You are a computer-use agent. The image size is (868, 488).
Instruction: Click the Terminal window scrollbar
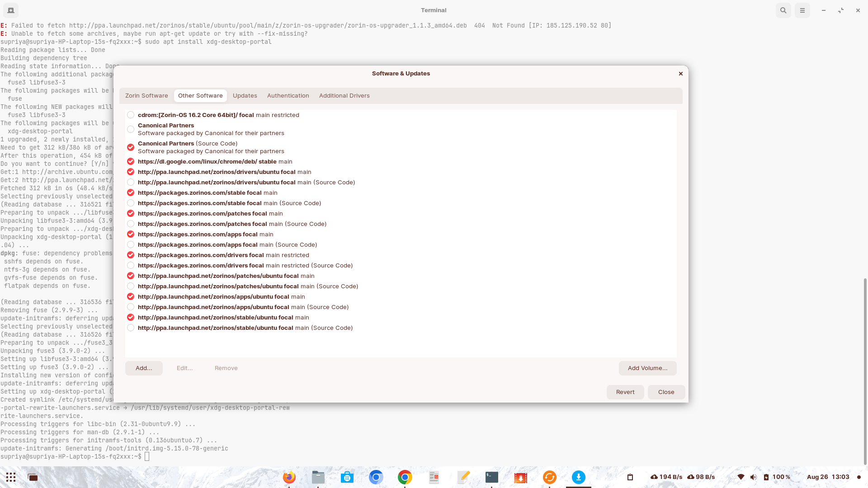pos(865,371)
